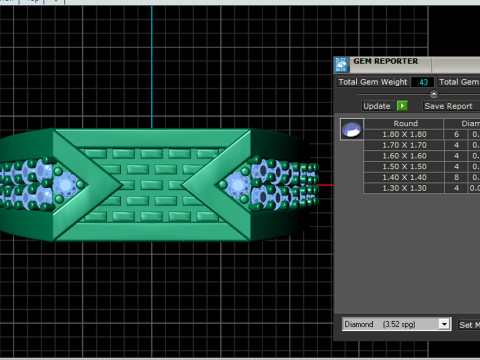Click the Total Gem Weight value .43
Image resolution: width=480 pixels, height=360 pixels.
(423, 82)
